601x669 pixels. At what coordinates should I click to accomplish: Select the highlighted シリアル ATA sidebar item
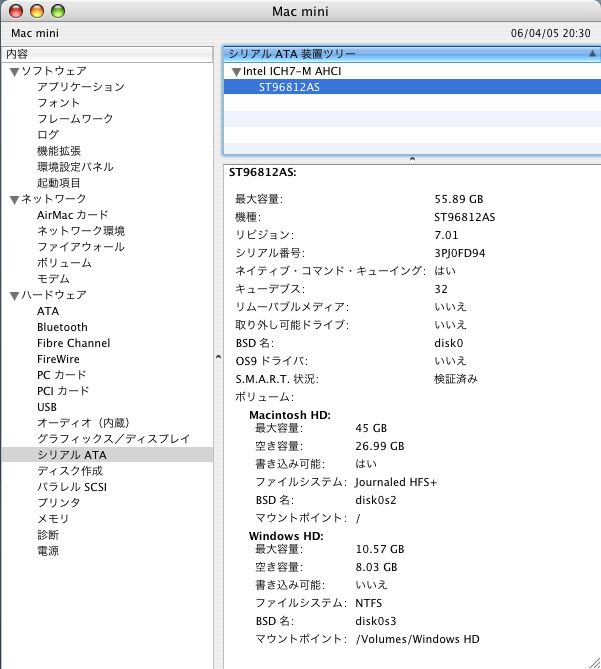pyautogui.click(x=107, y=455)
